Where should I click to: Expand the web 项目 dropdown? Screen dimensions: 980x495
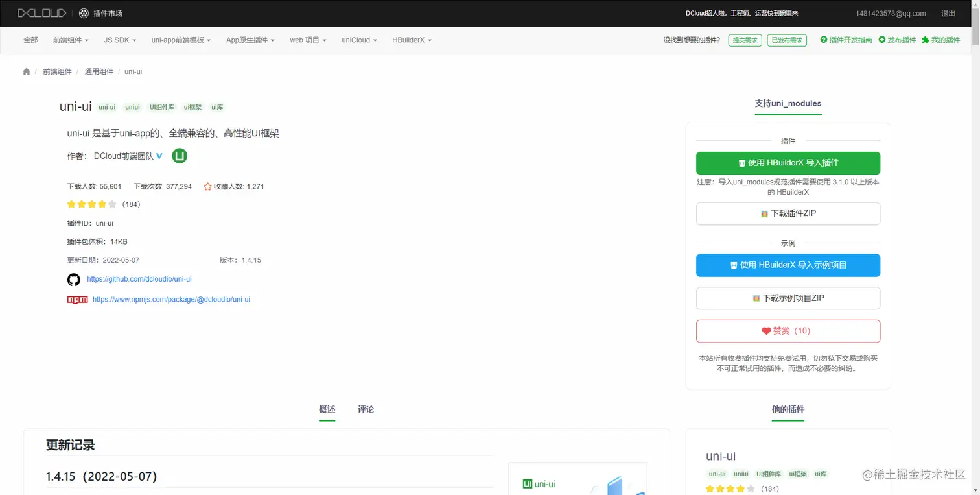[x=308, y=40]
